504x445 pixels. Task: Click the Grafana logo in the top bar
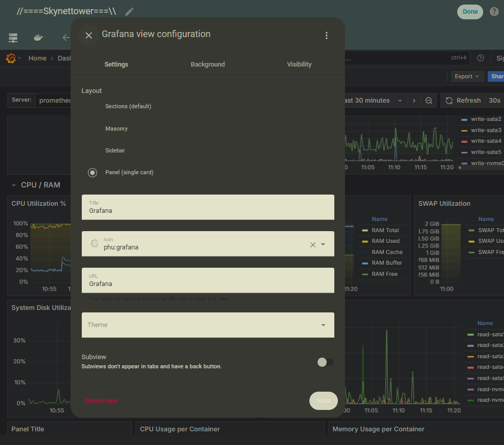[x=11, y=58]
